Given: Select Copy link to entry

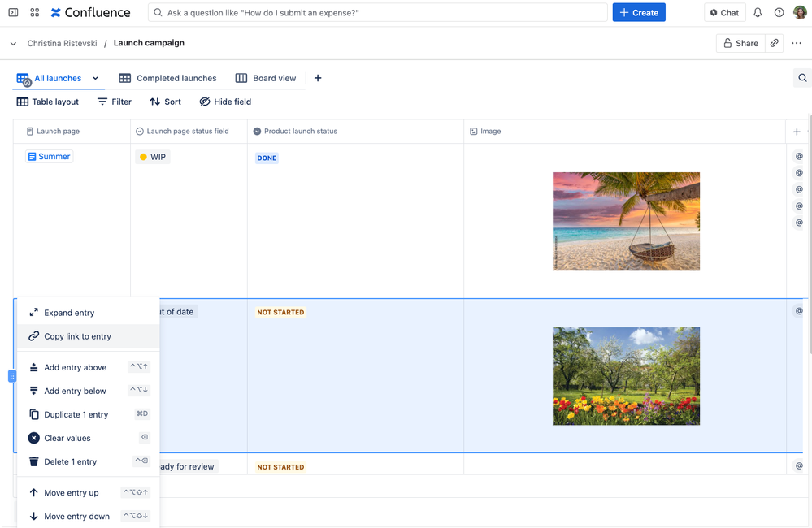Looking at the screenshot, I should click(88, 336).
